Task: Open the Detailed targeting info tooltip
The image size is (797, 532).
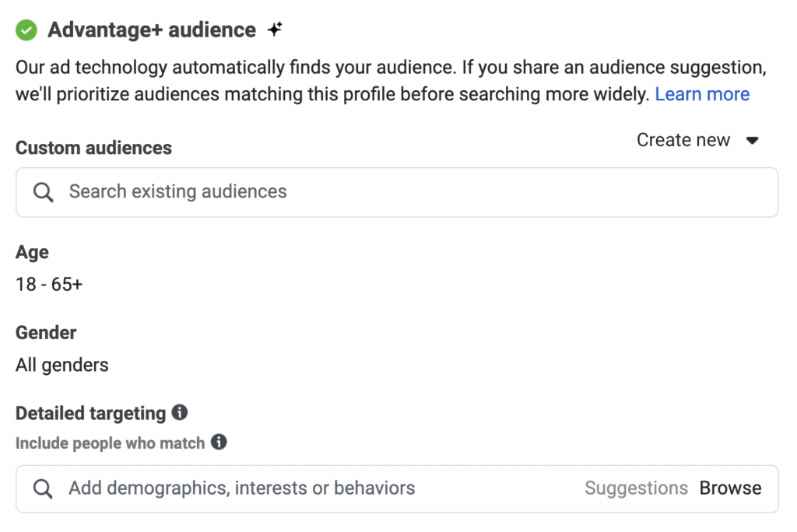Action: point(179,413)
